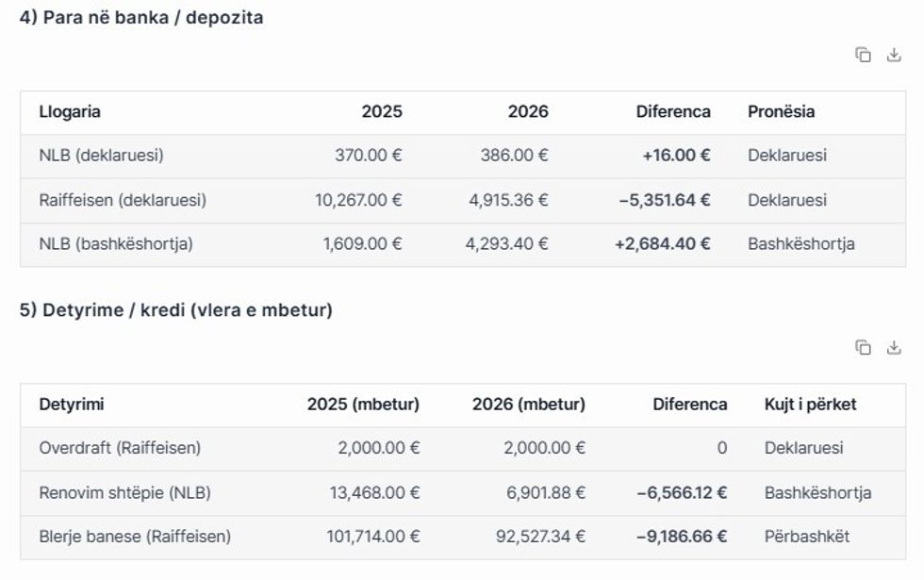Click the 'Detyrimi' column header
The width and height of the screenshot is (924, 580).
point(72,405)
